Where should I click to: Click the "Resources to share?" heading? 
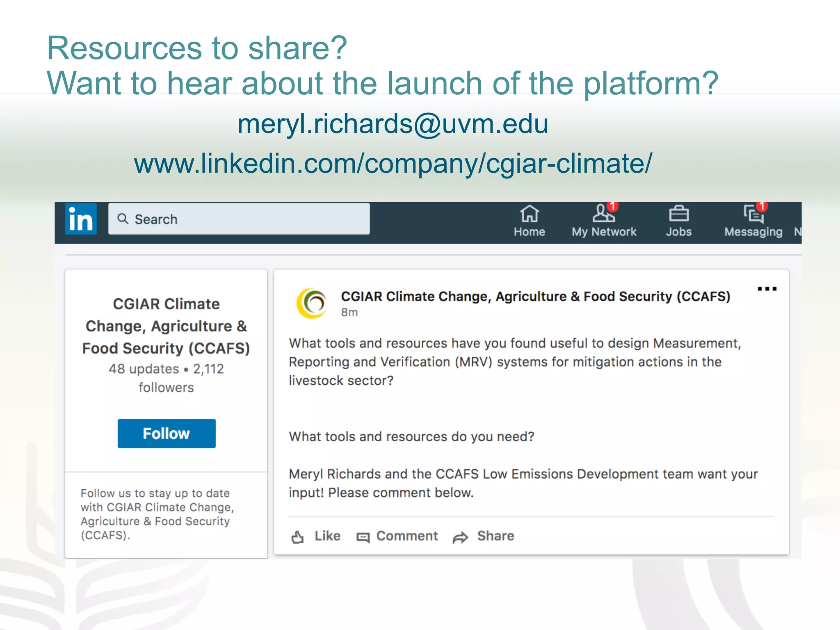pos(197,48)
